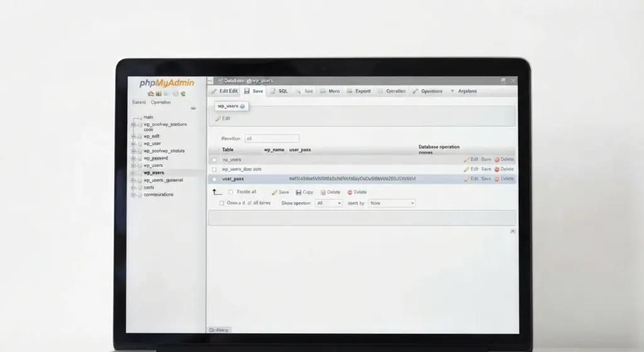Click the Edit link under wp_users chip
This screenshot has height=352, width=644.
[223, 118]
